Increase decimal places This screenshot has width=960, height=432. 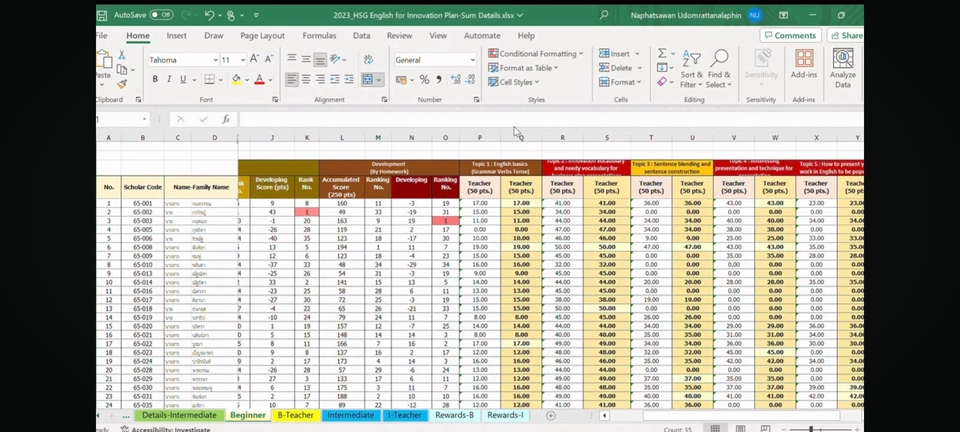coord(456,80)
